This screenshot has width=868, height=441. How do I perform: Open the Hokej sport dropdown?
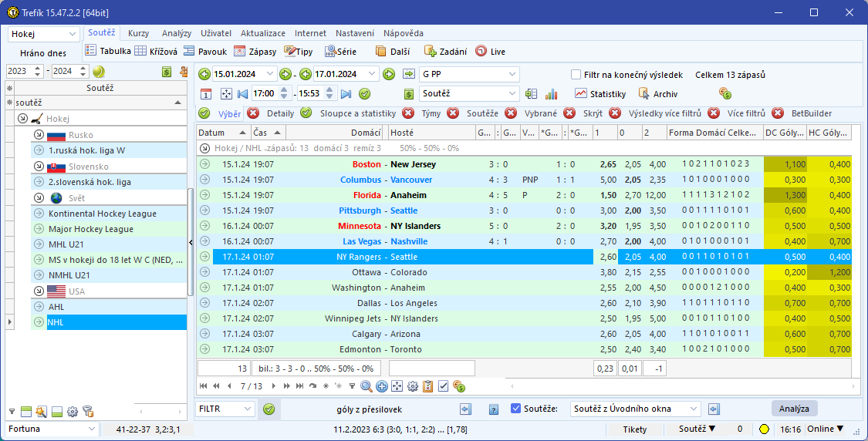click(72, 34)
